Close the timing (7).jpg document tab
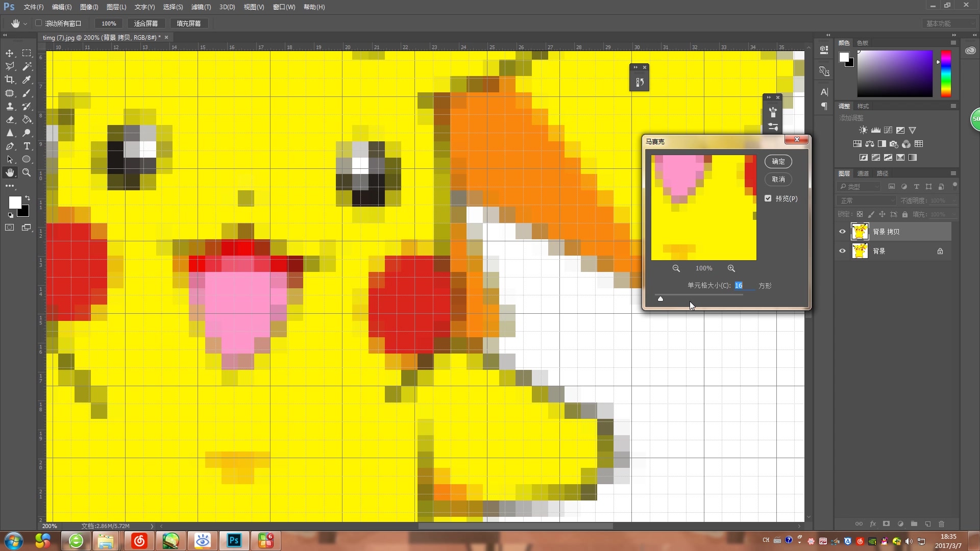 click(x=166, y=37)
